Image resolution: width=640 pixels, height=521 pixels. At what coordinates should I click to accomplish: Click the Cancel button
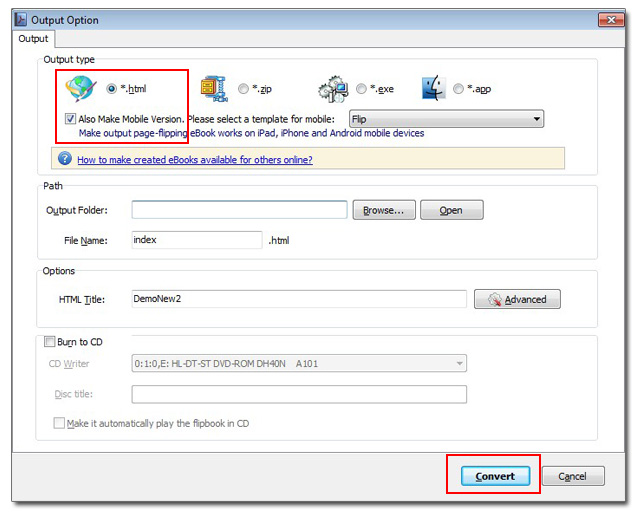click(x=573, y=476)
